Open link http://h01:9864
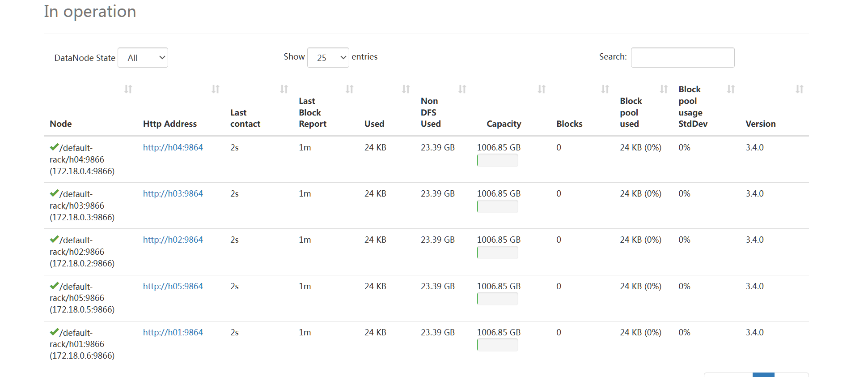 coord(173,332)
